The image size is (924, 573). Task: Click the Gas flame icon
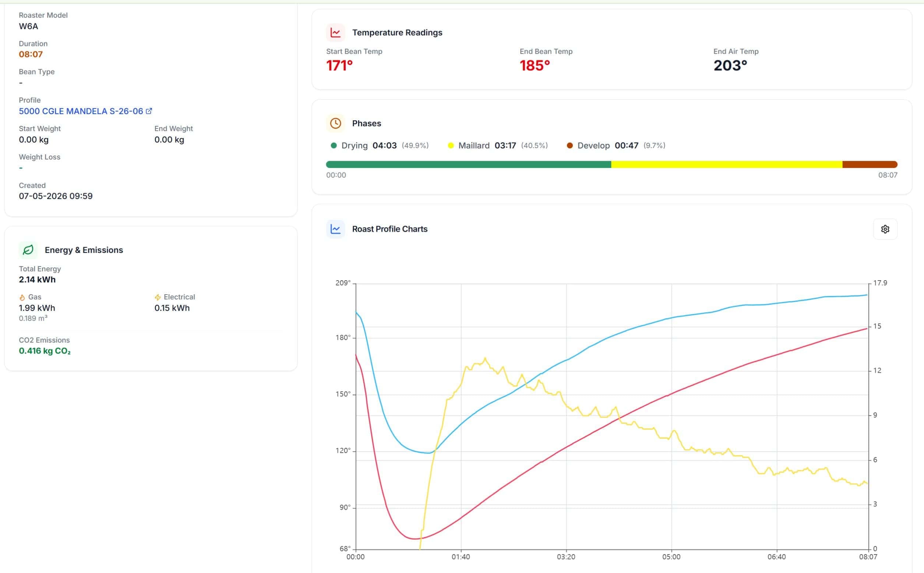(x=22, y=298)
